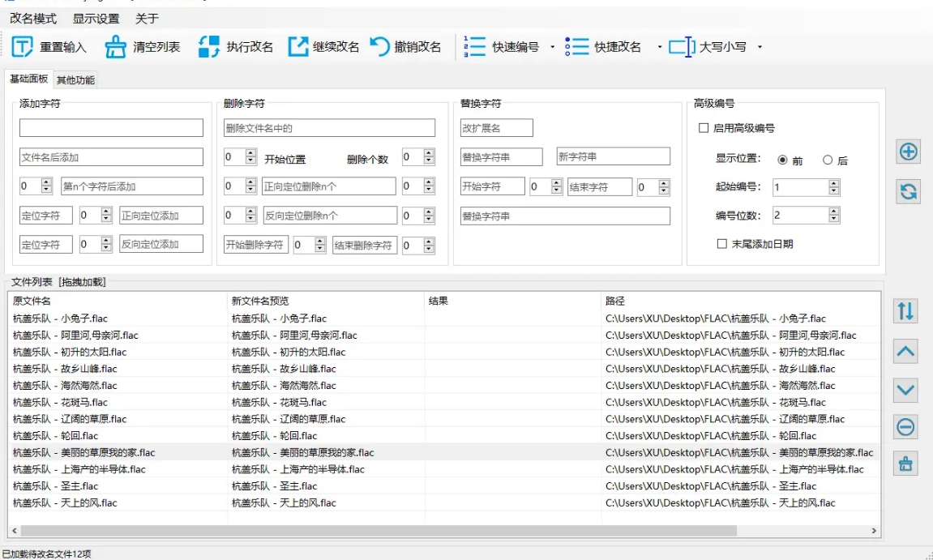The width and height of the screenshot is (933, 560).
Task: Select the row 杭盖乐队 - 轮回.flac
Action: tap(444, 436)
